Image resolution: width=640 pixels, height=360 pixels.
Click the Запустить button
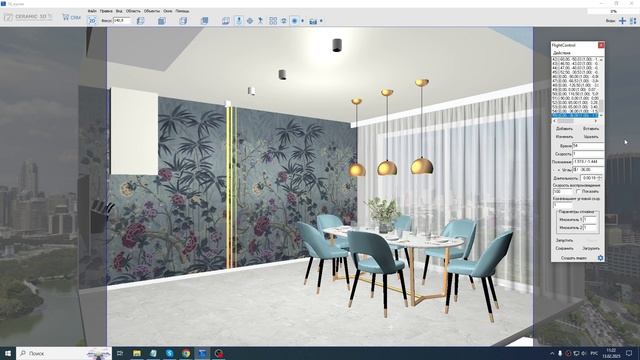pos(564,240)
